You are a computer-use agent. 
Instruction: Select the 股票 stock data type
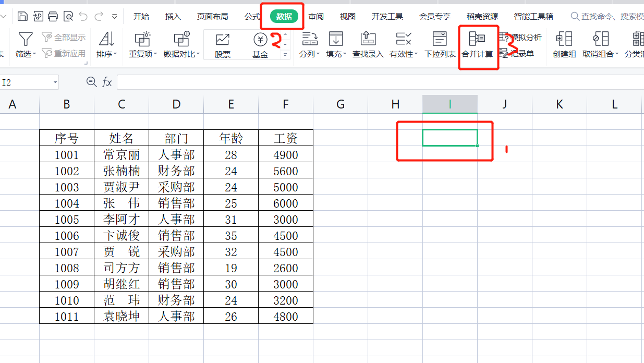point(223,45)
